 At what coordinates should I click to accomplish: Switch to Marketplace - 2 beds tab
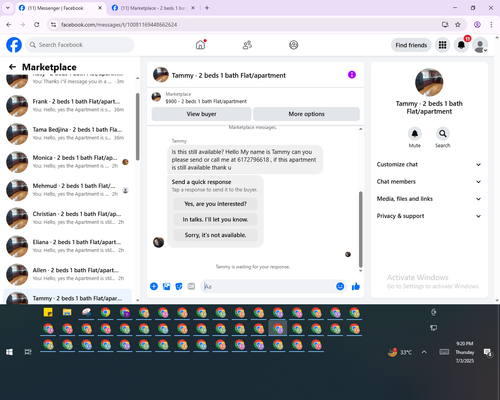click(153, 8)
